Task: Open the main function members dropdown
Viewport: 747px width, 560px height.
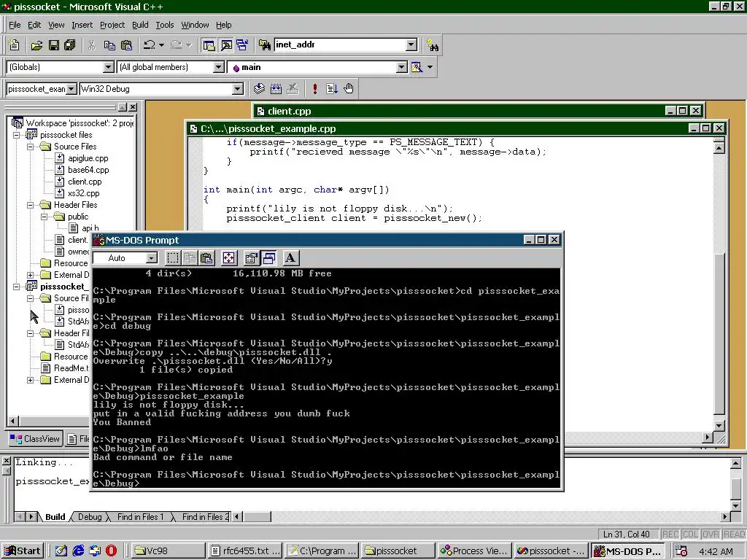Action: 402,67
